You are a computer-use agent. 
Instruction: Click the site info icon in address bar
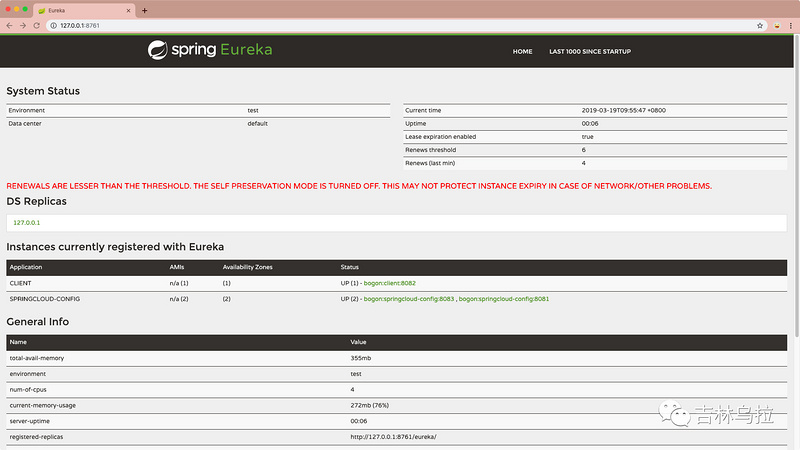pos(53,26)
